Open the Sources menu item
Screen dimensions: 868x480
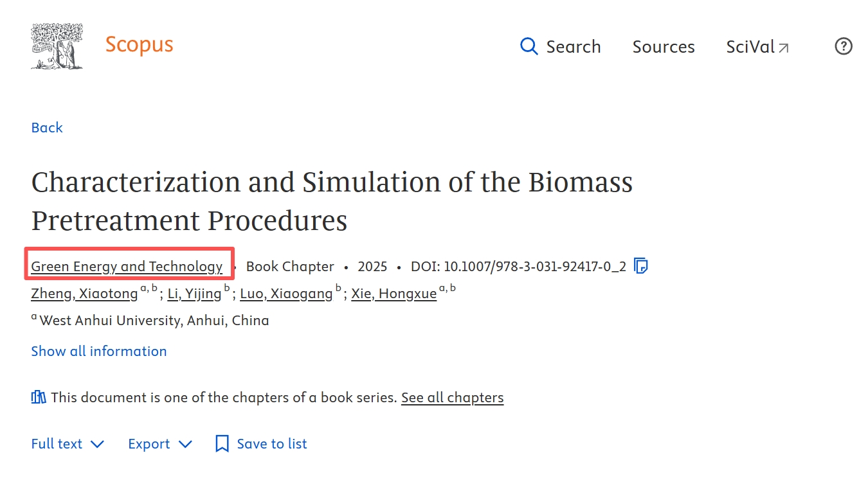coord(664,46)
